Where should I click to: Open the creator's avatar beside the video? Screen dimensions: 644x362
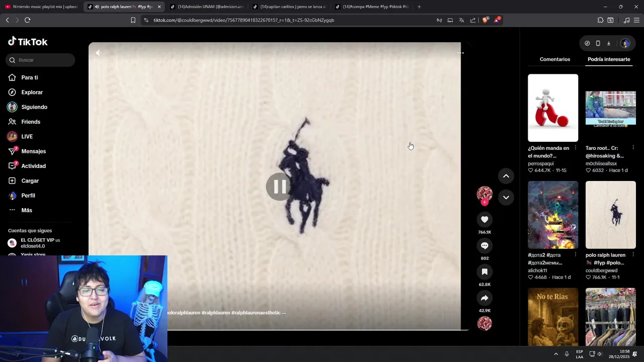[485, 194]
